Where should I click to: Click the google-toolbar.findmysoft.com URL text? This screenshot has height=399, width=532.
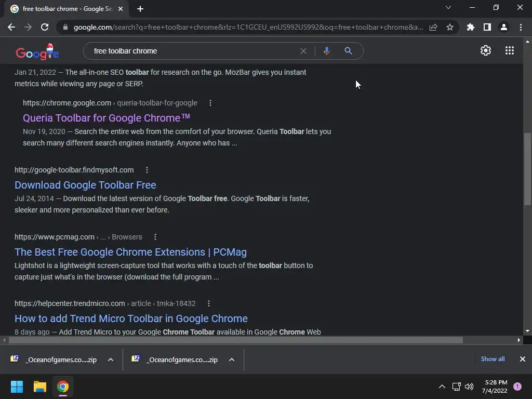pyautogui.click(x=74, y=170)
